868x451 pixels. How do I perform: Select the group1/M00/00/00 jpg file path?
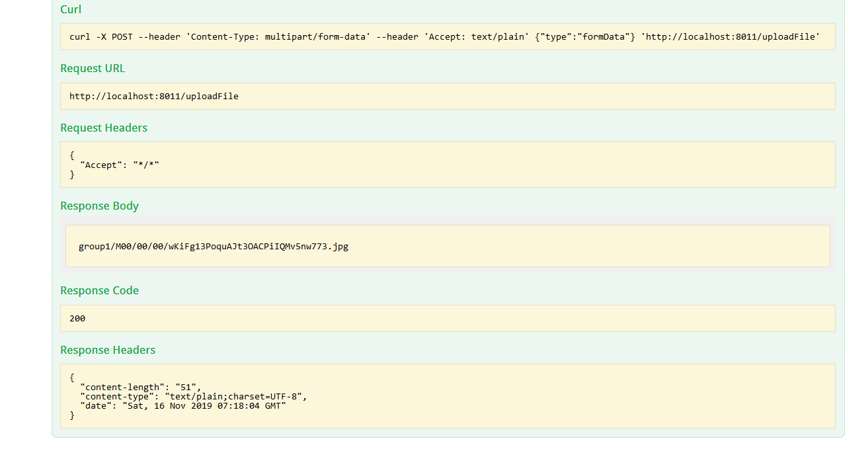coord(214,246)
